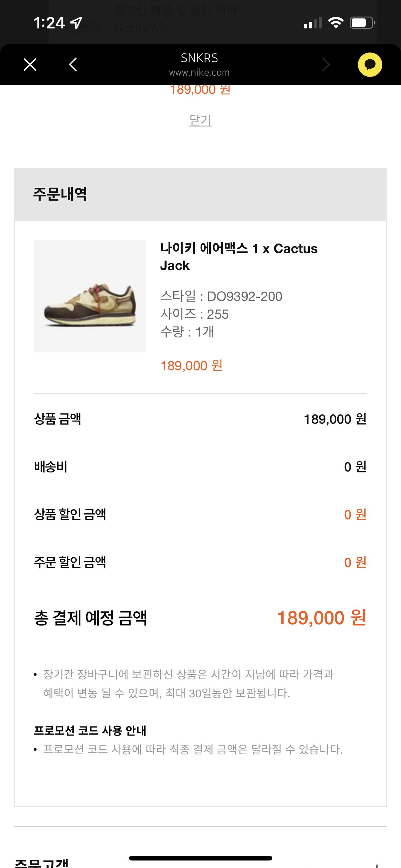Click the 닫기 link
This screenshot has height=868, width=401.
200,120
